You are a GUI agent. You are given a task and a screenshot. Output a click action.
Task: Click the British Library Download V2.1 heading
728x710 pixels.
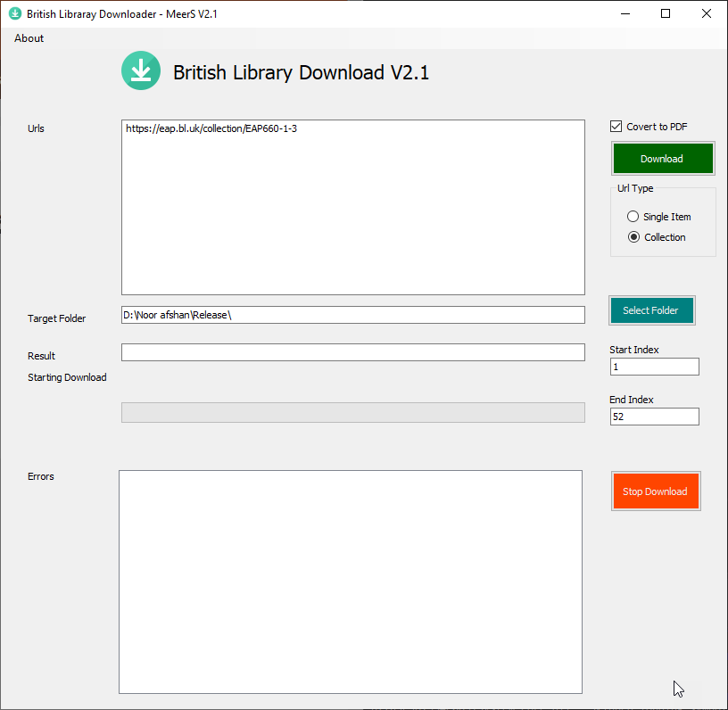301,72
